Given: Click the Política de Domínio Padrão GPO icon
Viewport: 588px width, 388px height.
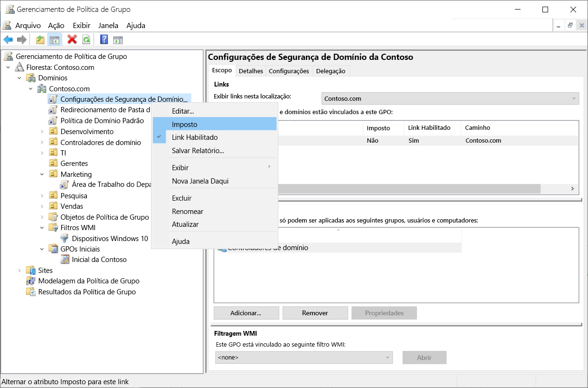Looking at the screenshot, I should pos(53,121).
